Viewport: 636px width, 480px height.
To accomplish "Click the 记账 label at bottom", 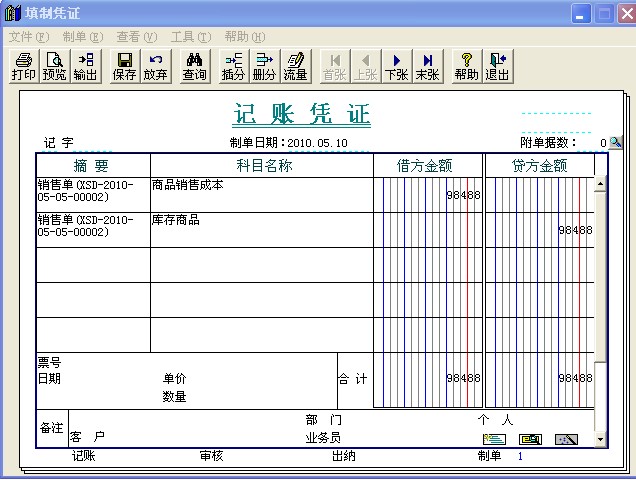I will [x=84, y=456].
